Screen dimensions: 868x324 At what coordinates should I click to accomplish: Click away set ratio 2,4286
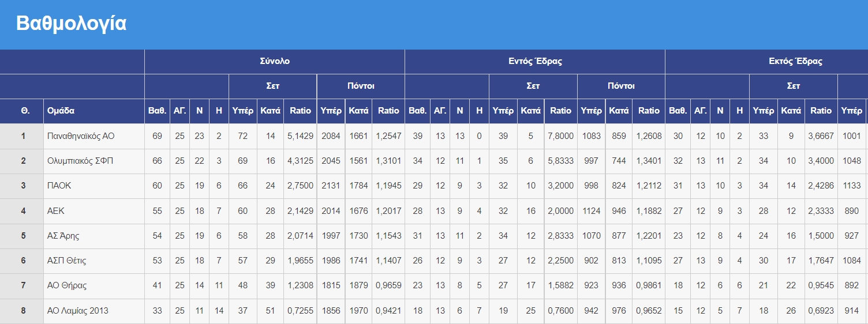(x=821, y=186)
